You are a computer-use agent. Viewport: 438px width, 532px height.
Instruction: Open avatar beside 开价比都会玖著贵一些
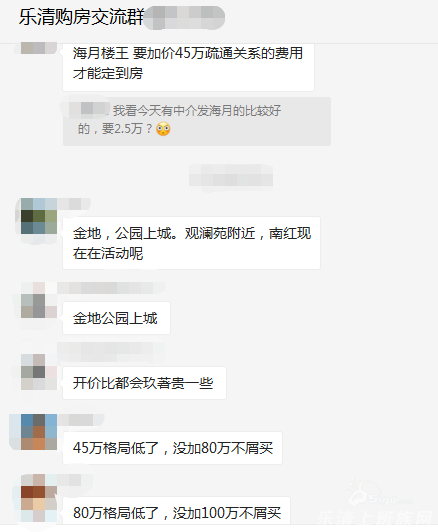39,372
